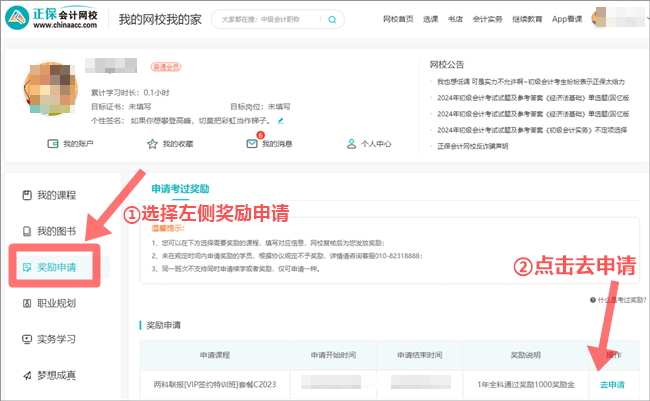Click the 1年全科通过奖励1000奖励金 cell
650x401 pixels.
[x=526, y=385]
